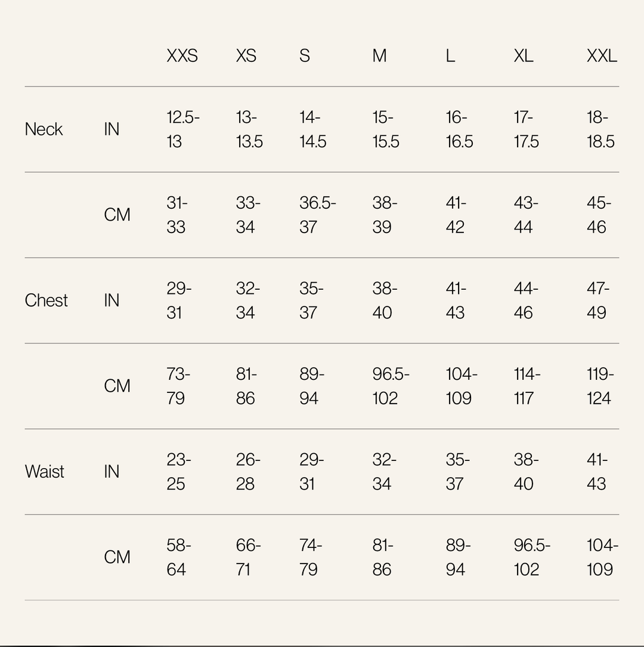
Task: Click the IN unit label beside Neck
Action: (112, 129)
